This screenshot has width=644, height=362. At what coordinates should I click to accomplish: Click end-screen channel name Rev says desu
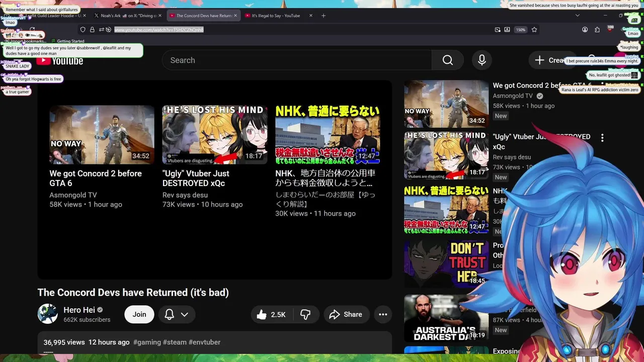coord(185,195)
